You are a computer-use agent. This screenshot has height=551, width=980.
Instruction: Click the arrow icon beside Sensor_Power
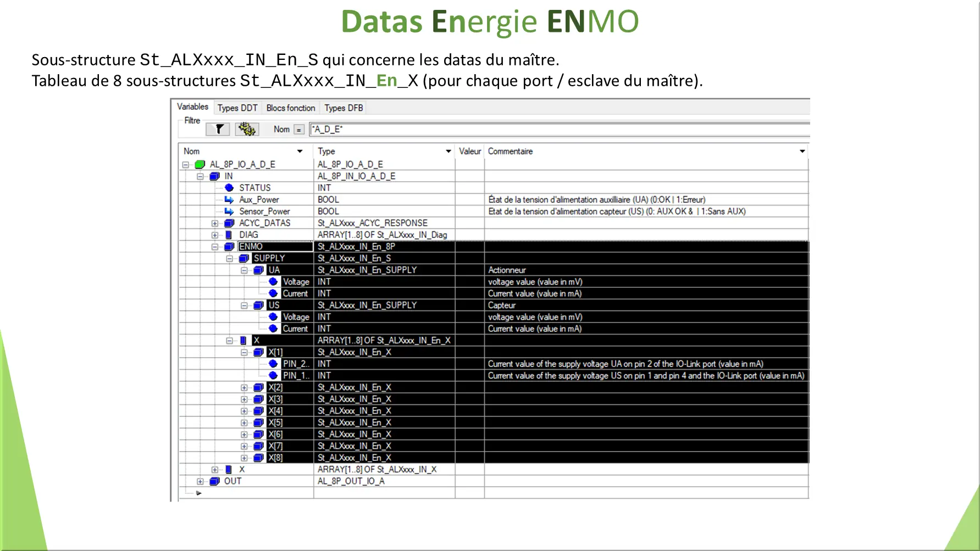(x=229, y=212)
